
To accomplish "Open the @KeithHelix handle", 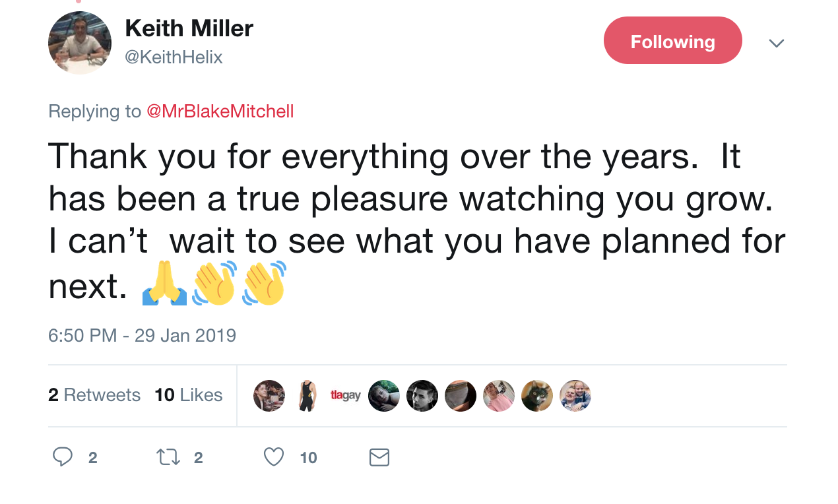I will [174, 57].
